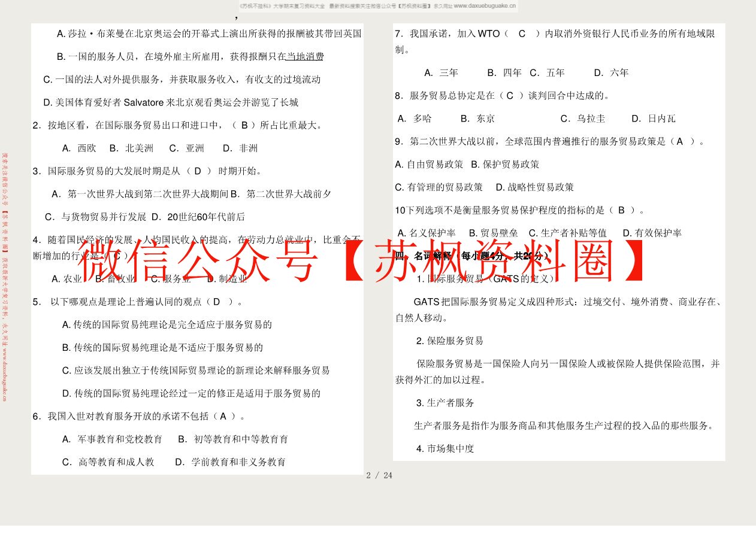Viewport: 756px width, 534px height.
Task: Select option 'B. 初等教育和中等教育育'
Action: pyautogui.click(x=233, y=439)
